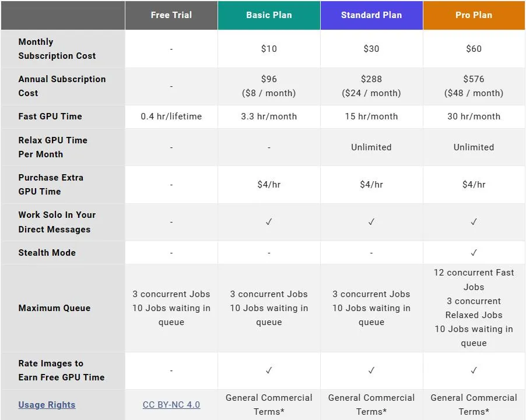Click the $4/hr extra GPU Pro cell

(x=474, y=185)
